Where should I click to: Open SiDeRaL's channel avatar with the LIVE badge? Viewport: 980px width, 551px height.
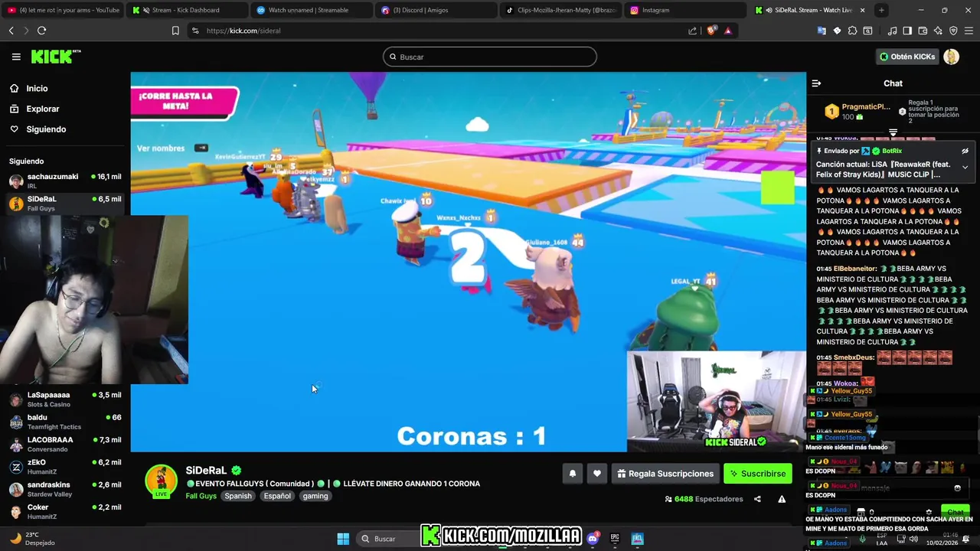point(162,481)
